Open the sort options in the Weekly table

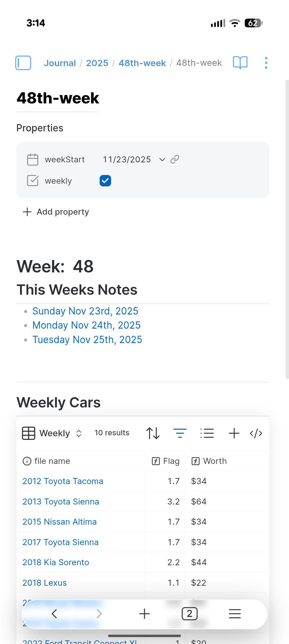coord(153,433)
